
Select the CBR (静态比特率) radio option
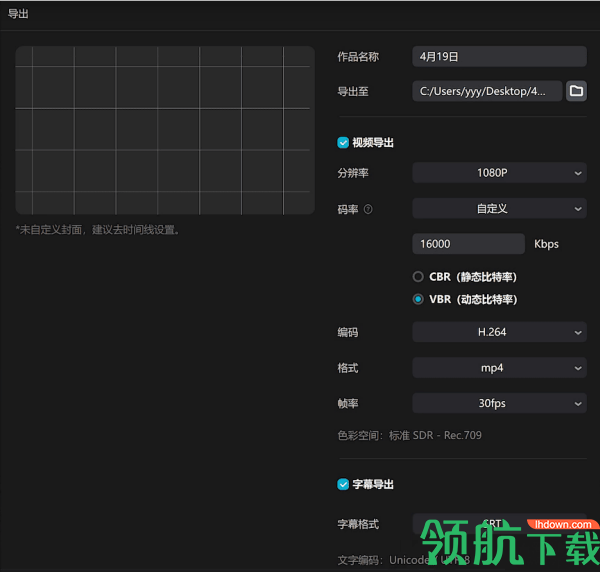tap(418, 277)
